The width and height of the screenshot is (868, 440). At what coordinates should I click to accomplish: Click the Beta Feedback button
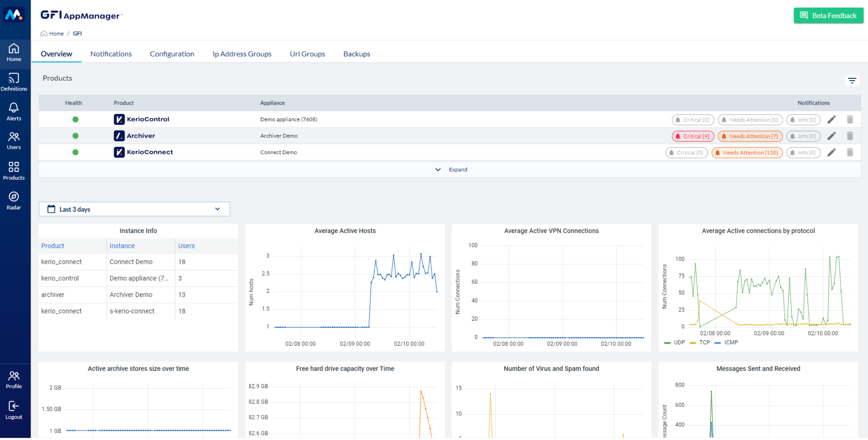(x=829, y=15)
